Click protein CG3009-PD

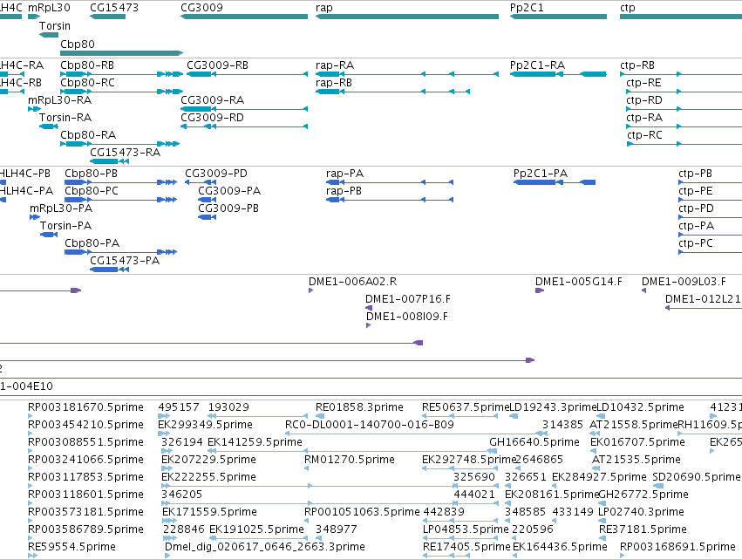point(216,174)
